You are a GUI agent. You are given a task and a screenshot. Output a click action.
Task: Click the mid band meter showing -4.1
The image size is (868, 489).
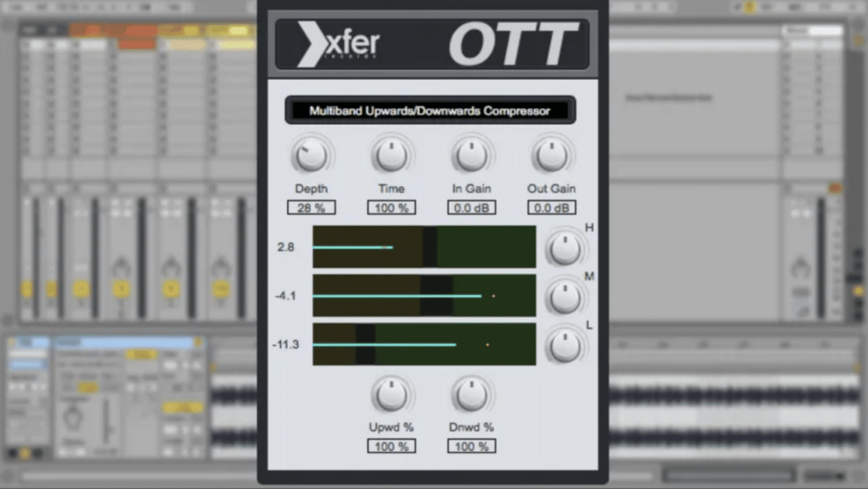[x=424, y=296]
